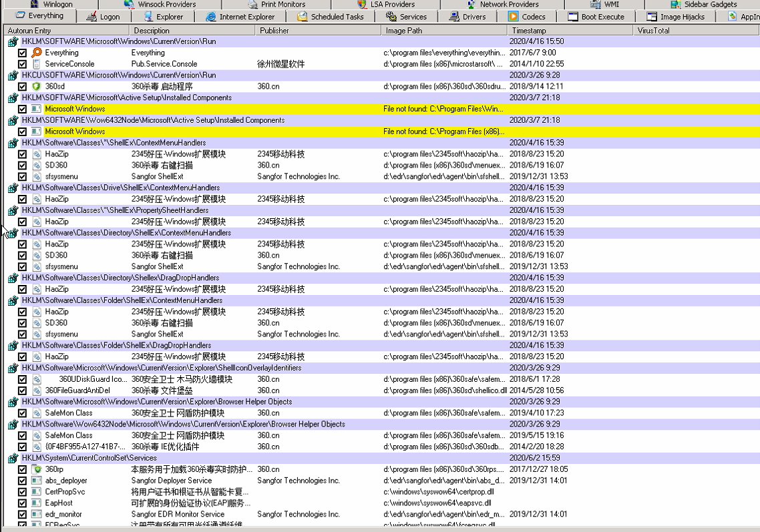Viewport: 760px width, 532px height.
Task: Uncheck the 360FileGuardAntiDel entry
Action: [x=22, y=390]
